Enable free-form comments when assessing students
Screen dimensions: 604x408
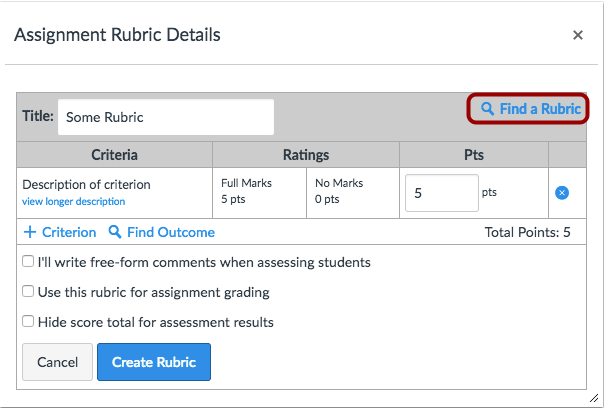coord(28,262)
